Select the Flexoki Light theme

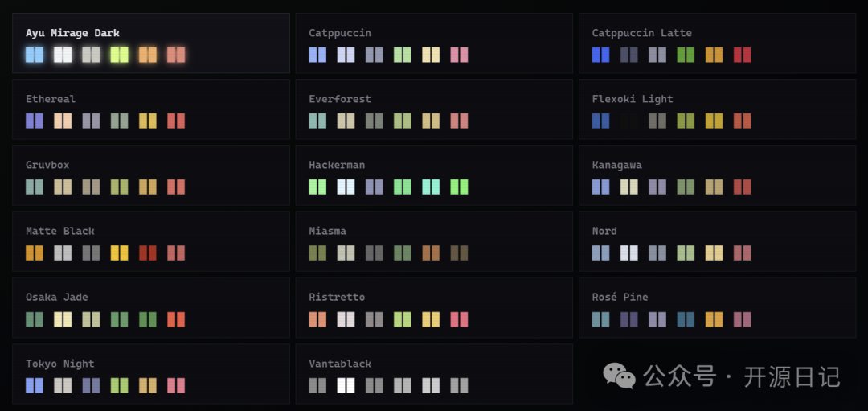coord(718,109)
